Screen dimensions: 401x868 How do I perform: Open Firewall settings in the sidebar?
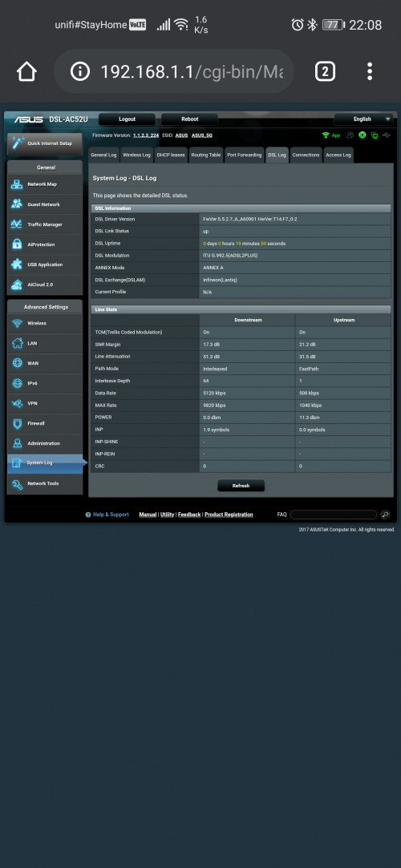[x=44, y=423]
